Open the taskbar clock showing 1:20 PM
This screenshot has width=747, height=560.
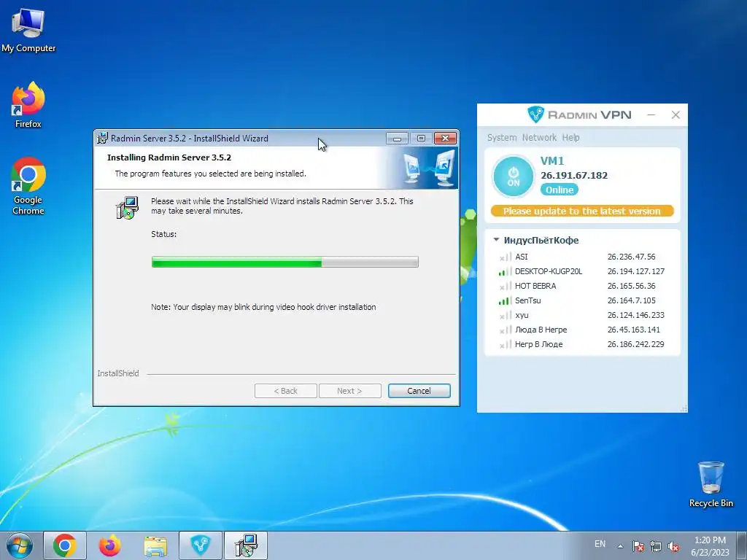[x=710, y=546]
